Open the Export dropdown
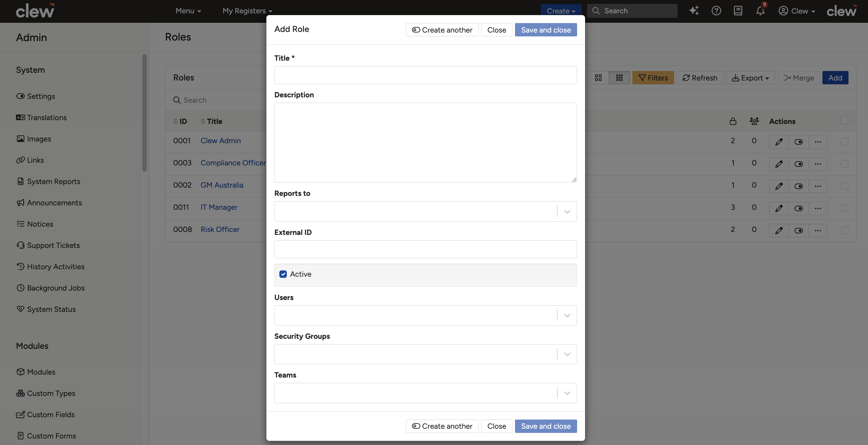The width and height of the screenshot is (868, 445). 750,78
